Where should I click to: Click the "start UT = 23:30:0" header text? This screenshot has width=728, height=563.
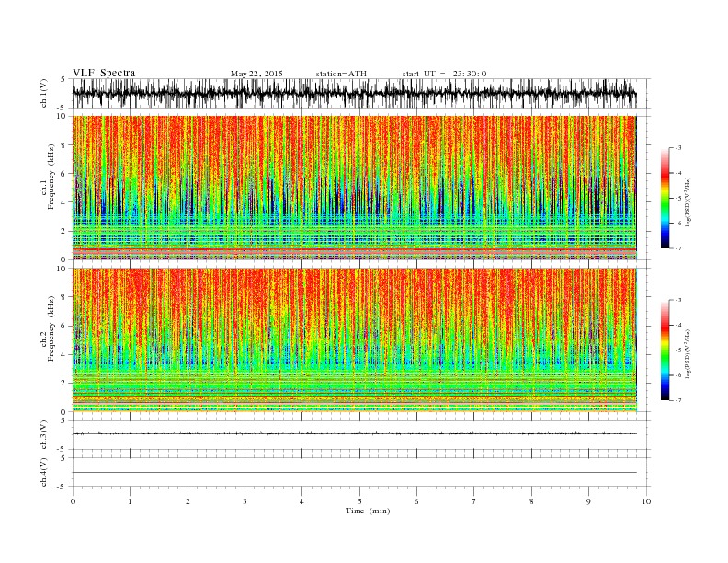(x=444, y=74)
